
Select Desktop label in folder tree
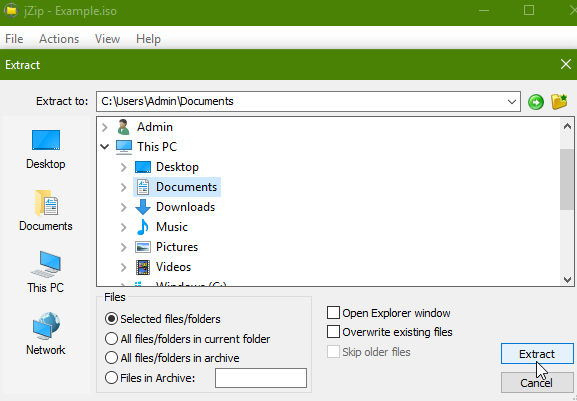click(x=177, y=167)
